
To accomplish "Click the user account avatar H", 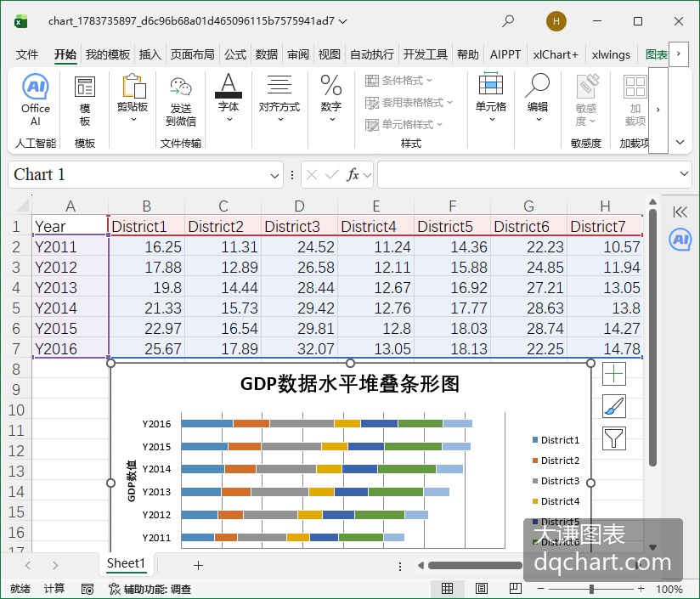I will tap(556, 21).
